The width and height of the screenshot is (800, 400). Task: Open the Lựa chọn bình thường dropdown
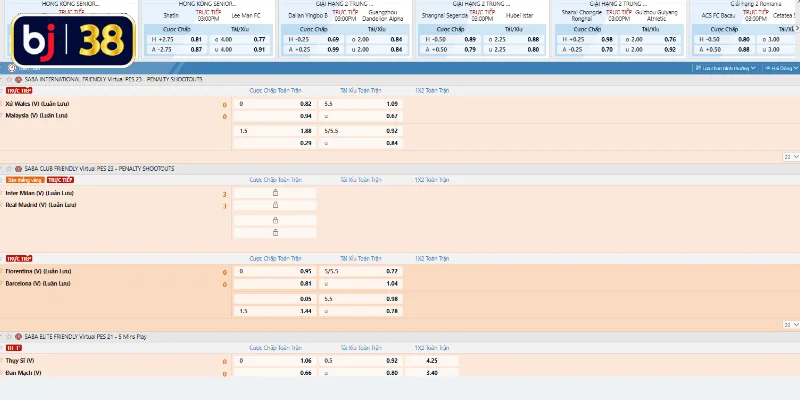[x=726, y=68]
